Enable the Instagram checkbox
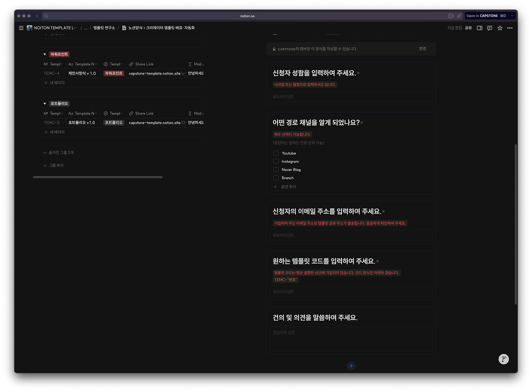This screenshot has height=392, width=532. point(276,161)
